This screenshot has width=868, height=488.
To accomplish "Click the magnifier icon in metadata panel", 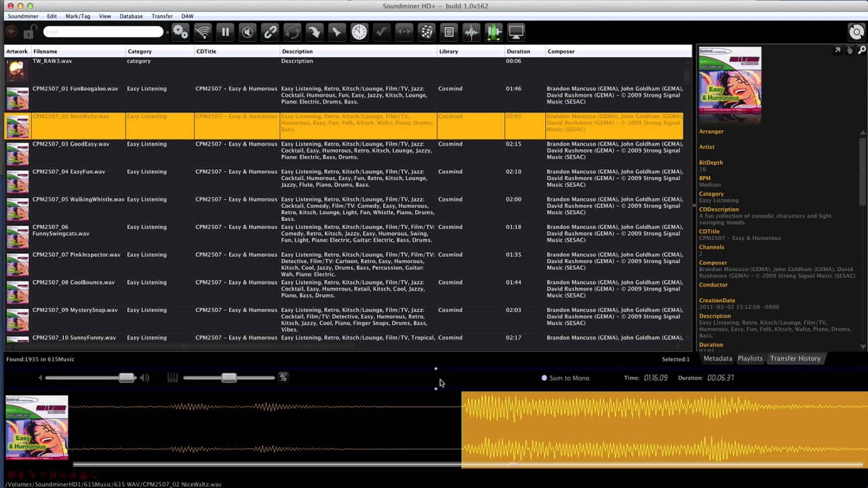I will pos(862,50).
